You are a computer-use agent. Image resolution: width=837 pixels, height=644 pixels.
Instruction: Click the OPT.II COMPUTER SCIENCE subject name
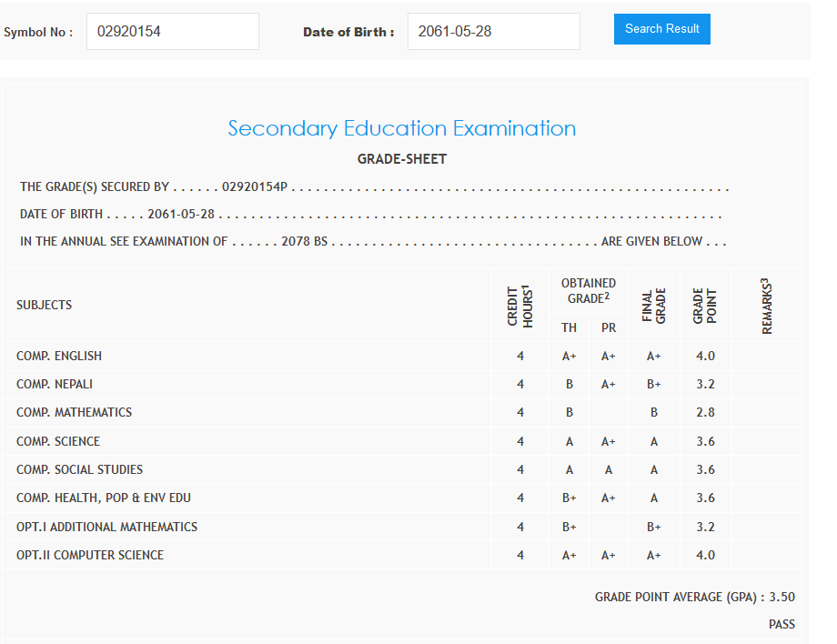coord(90,555)
